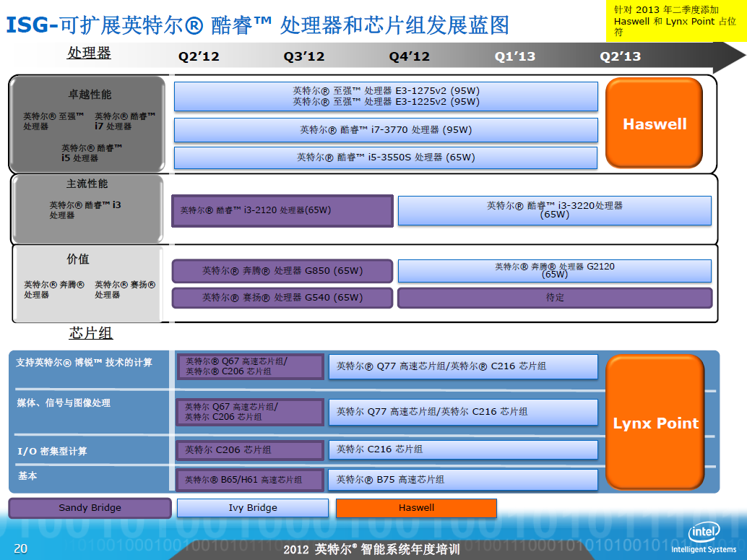The height and width of the screenshot is (560, 747).
Task: Click the 卓越性能 category panel
Action: tap(87, 123)
